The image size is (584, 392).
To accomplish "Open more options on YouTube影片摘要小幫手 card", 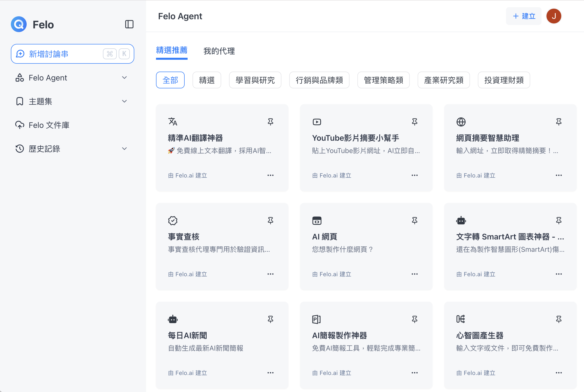I will point(414,175).
